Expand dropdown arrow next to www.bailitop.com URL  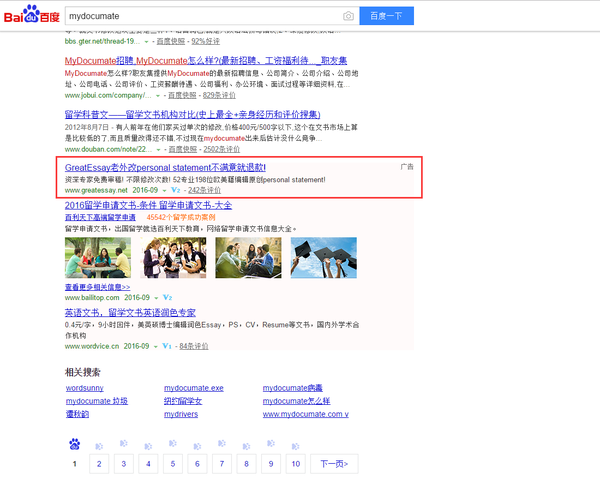pos(156,298)
